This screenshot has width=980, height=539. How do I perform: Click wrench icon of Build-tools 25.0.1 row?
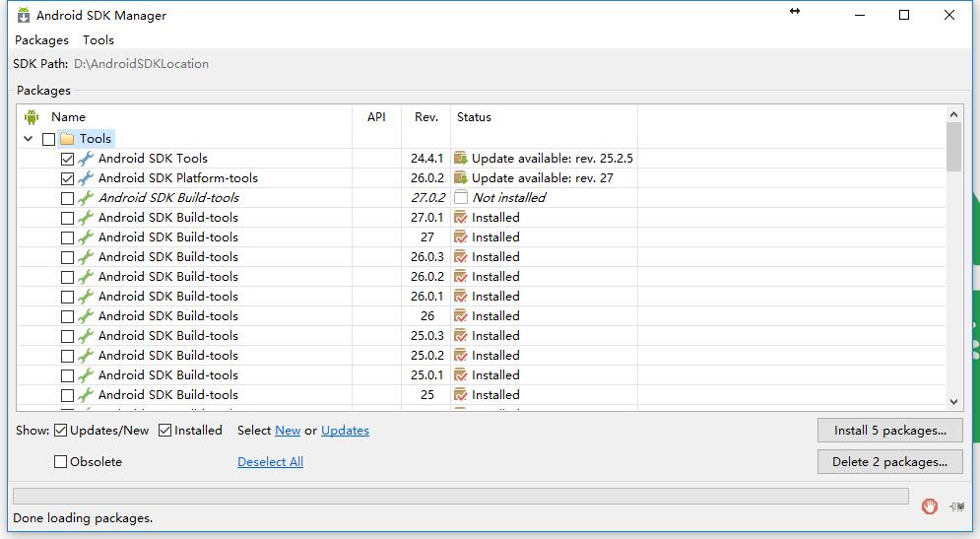click(x=86, y=375)
